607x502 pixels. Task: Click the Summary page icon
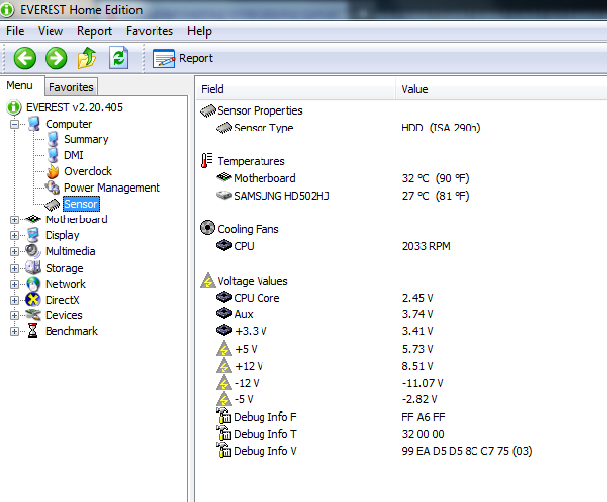[53, 139]
